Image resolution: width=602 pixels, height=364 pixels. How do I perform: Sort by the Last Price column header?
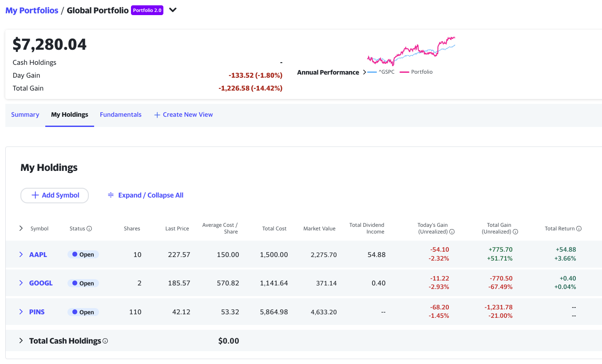[177, 229]
